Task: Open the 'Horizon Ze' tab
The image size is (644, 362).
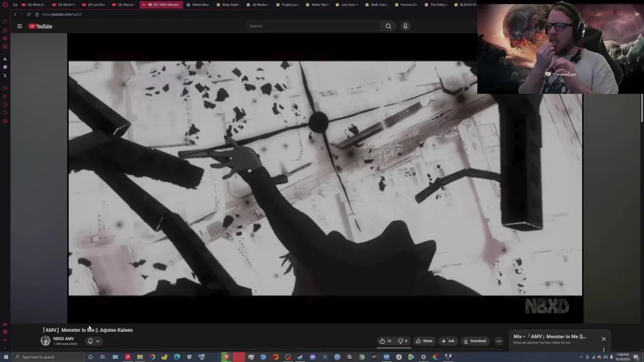Action: point(406,5)
